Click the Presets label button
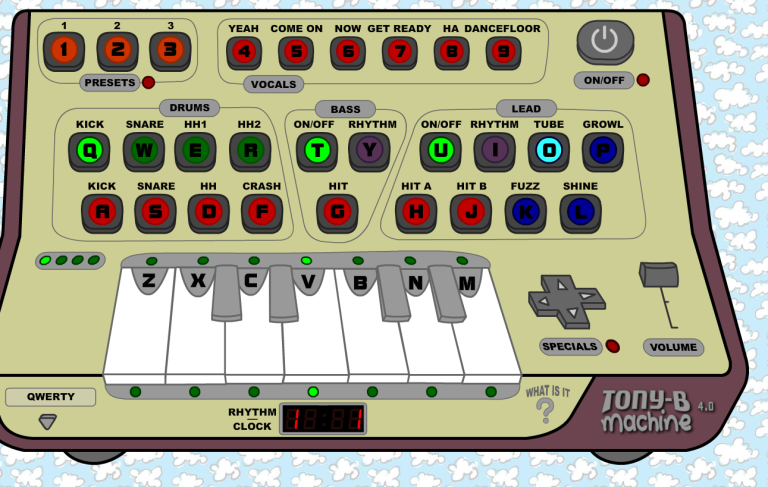This screenshot has height=487, width=768. (x=108, y=83)
